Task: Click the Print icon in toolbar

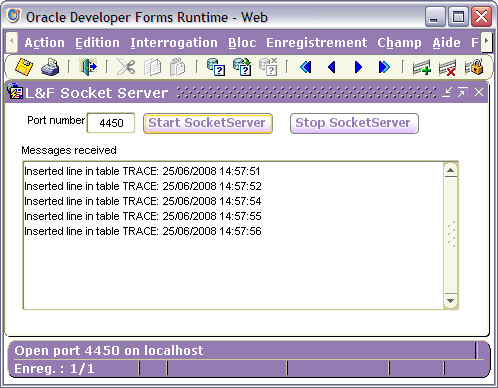Action: (50, 67)
